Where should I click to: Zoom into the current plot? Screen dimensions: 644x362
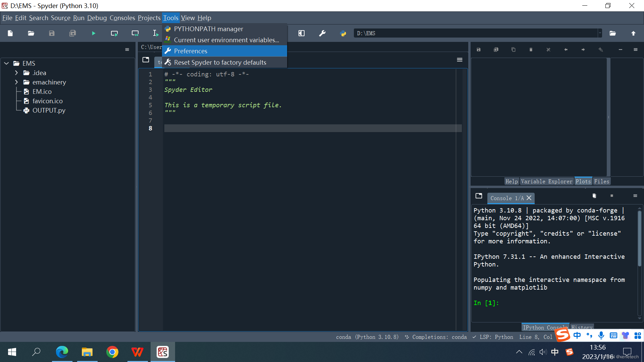(x=600, y=49)
